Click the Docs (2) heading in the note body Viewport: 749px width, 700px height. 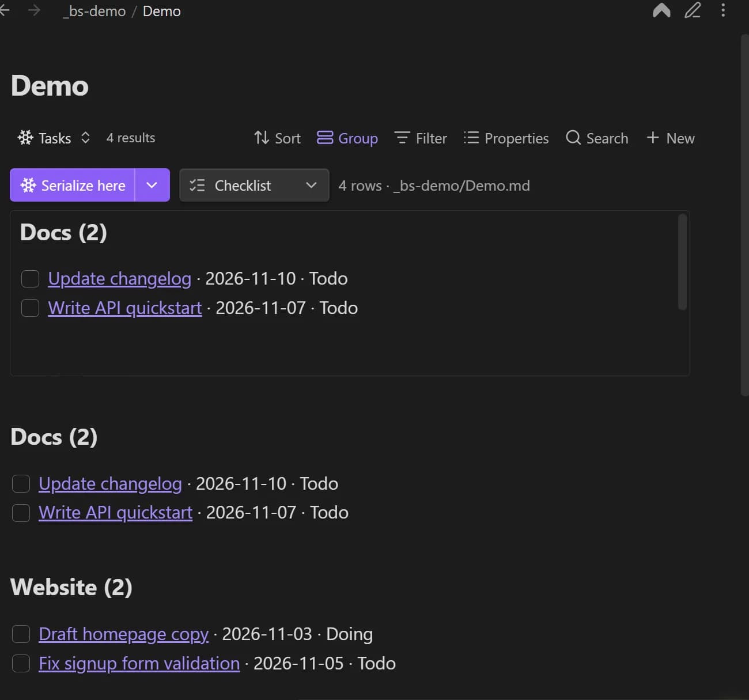point(54,437)
